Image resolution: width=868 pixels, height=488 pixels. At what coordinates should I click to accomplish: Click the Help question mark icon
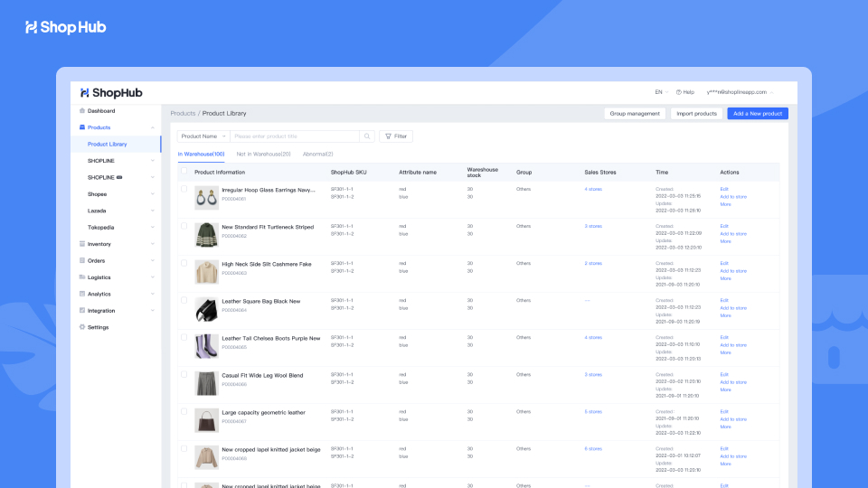(680, 92)
